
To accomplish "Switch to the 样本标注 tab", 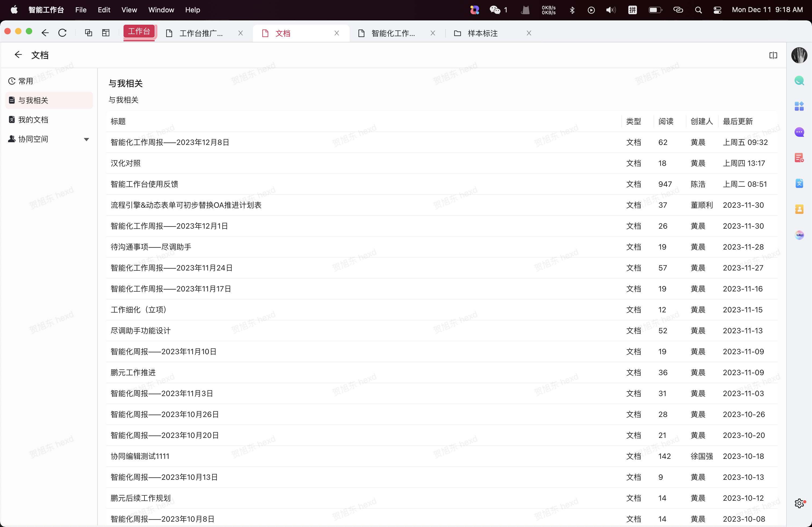I will point(482,33).
